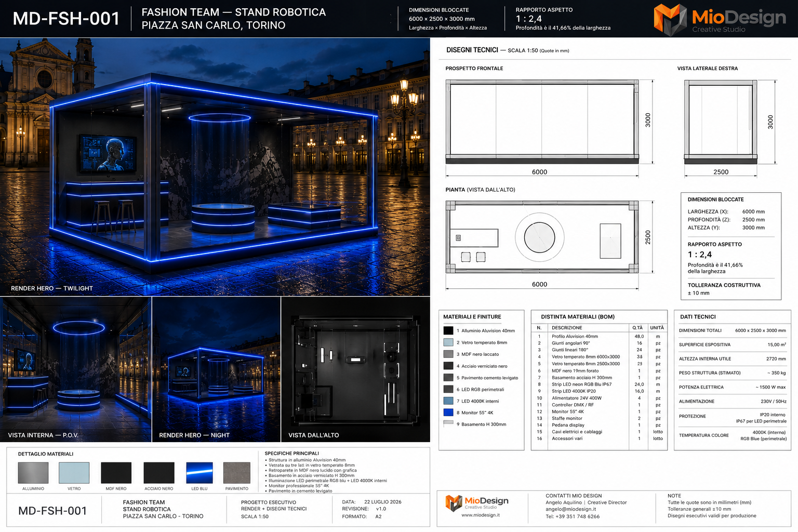The image size is (798, 532).
Task: Click 1 : 2,4 ratio in Dimensioni Bloccate box
Action: (x=700, y=255)
